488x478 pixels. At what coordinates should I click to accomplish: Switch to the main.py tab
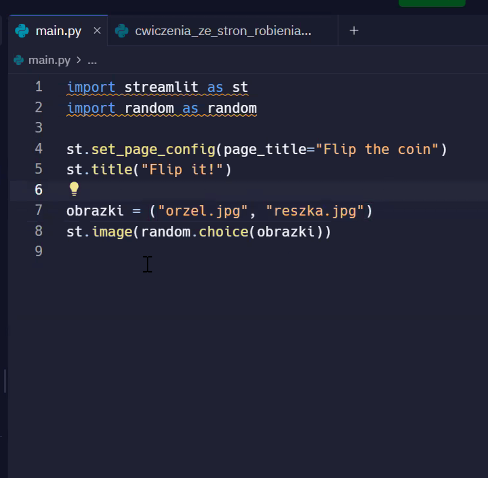coord(58,31)
